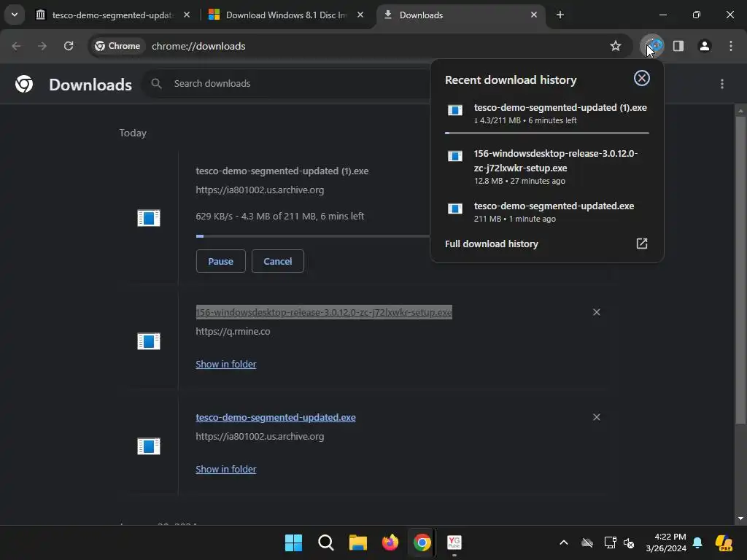747x560 pixels.
Task: Show 156-windowsdesktop-release setup in folder
Action: [226, 365]
